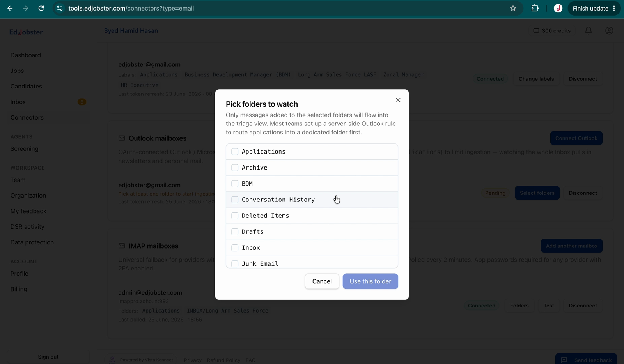Click the EdJobster logo

tap(26, 32)
